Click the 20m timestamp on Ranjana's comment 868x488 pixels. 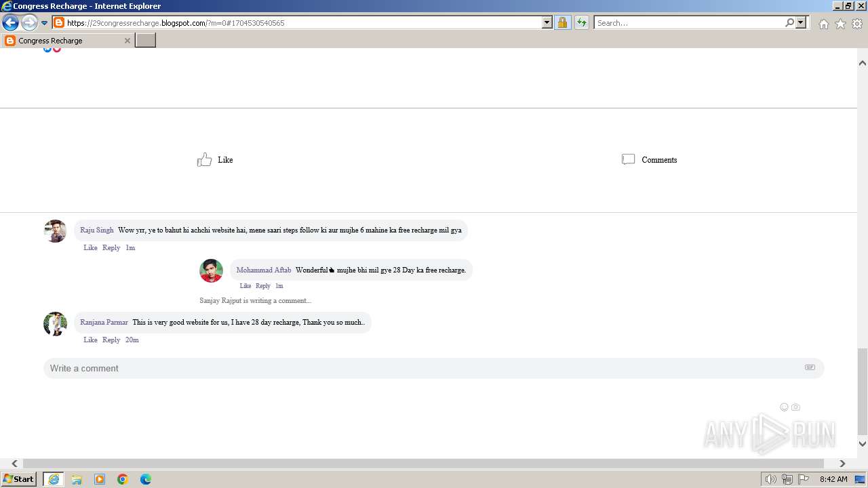pos(132,340)
